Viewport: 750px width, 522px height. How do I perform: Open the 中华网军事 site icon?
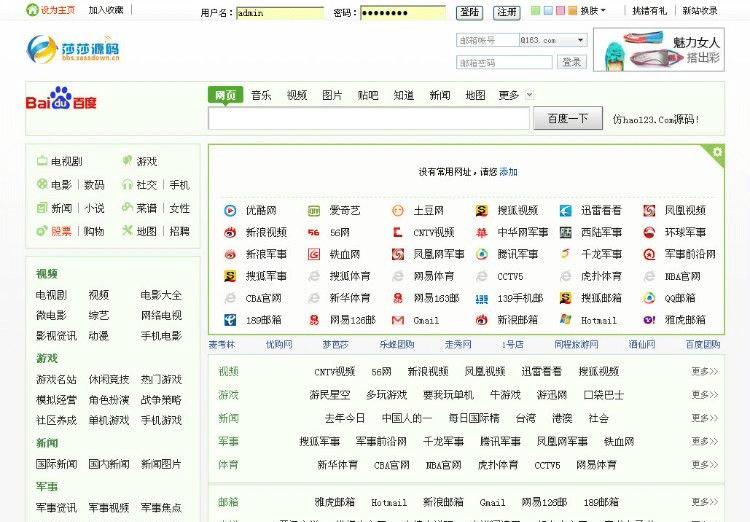click(482, 233)
